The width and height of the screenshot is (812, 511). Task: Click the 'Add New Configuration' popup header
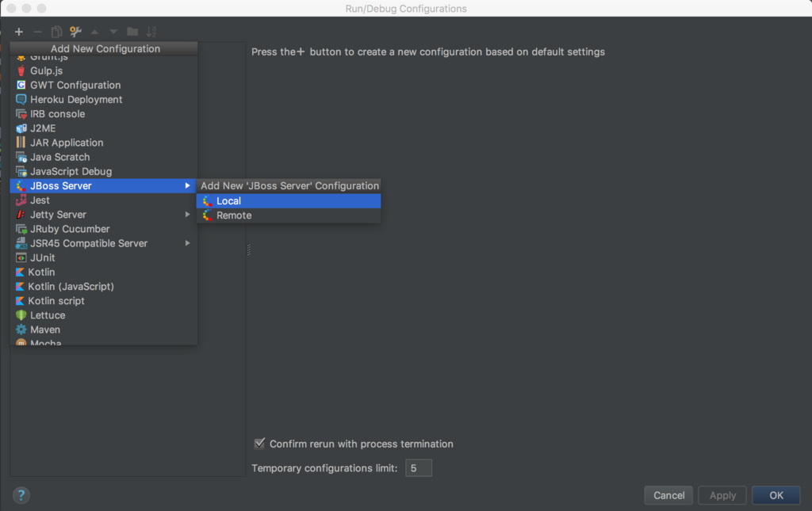104,48
